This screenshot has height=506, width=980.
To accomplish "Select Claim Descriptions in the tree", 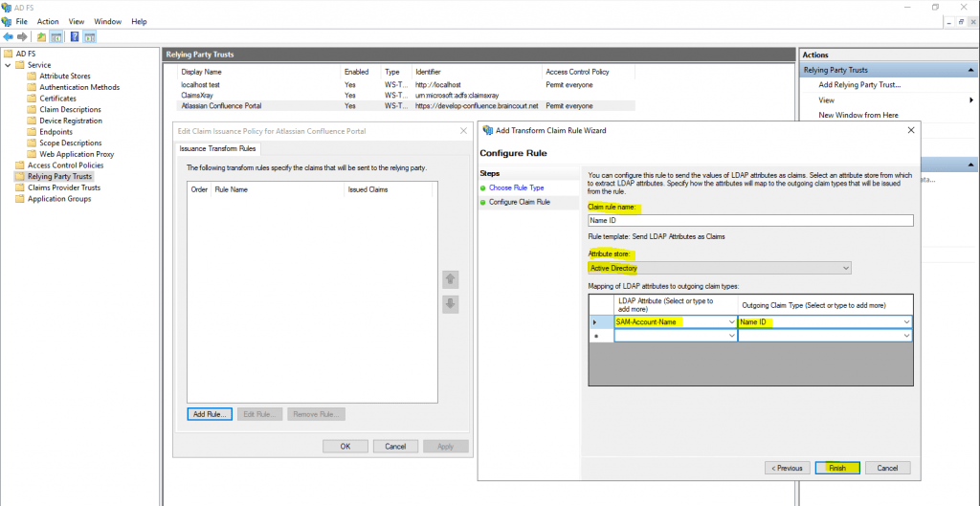I will point(70,109).
